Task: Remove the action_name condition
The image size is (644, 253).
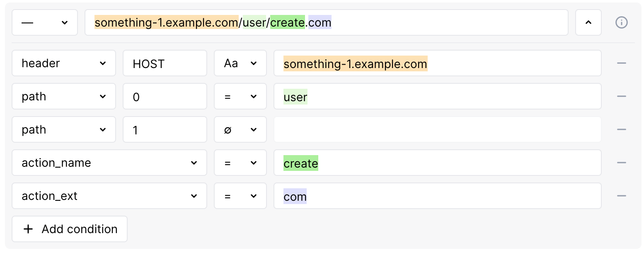Action: tap(622, 163)
